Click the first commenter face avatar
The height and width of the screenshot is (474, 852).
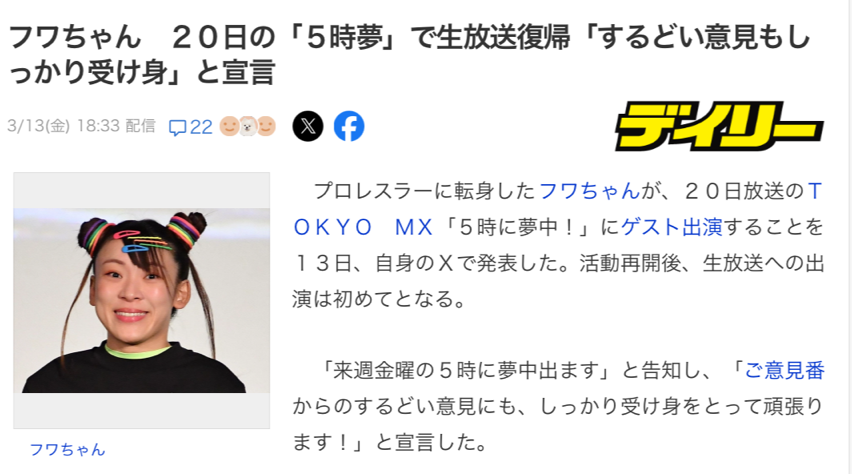point(229,126)
